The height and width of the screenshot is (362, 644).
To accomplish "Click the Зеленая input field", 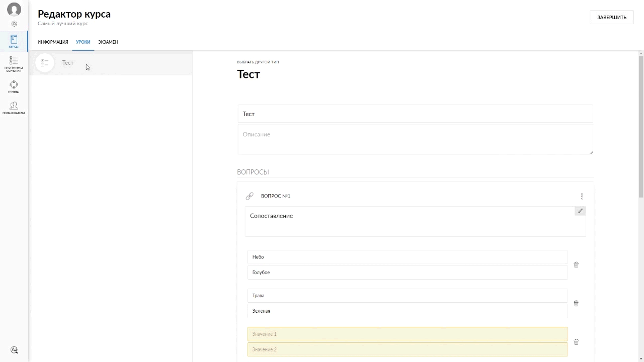I will (408, 311).
